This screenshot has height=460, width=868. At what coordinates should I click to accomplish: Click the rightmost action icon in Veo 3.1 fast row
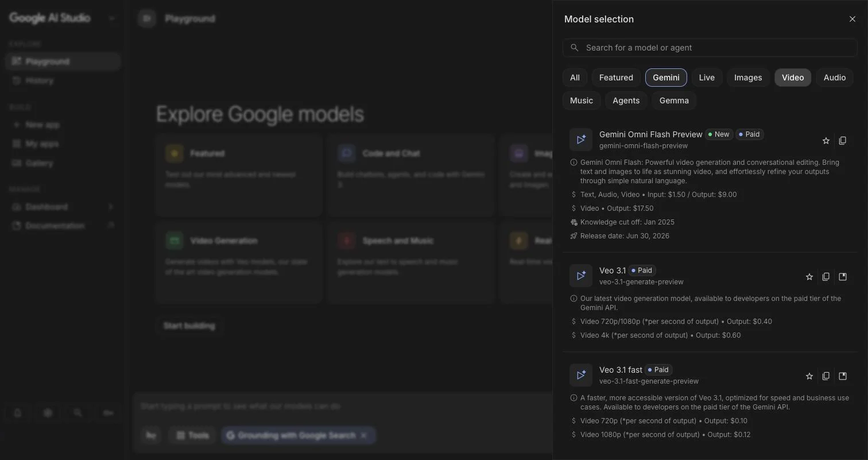tap(843, 376)
